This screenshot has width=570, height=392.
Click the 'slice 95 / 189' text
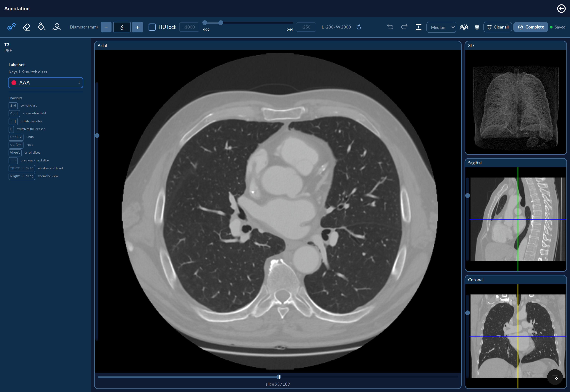coord(278,384)
